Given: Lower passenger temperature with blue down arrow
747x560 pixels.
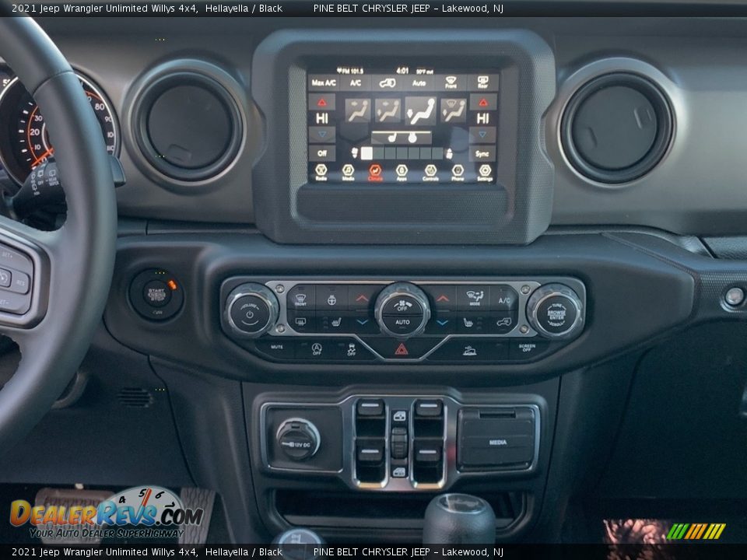Looking at the screenshot, I should 483,135.
